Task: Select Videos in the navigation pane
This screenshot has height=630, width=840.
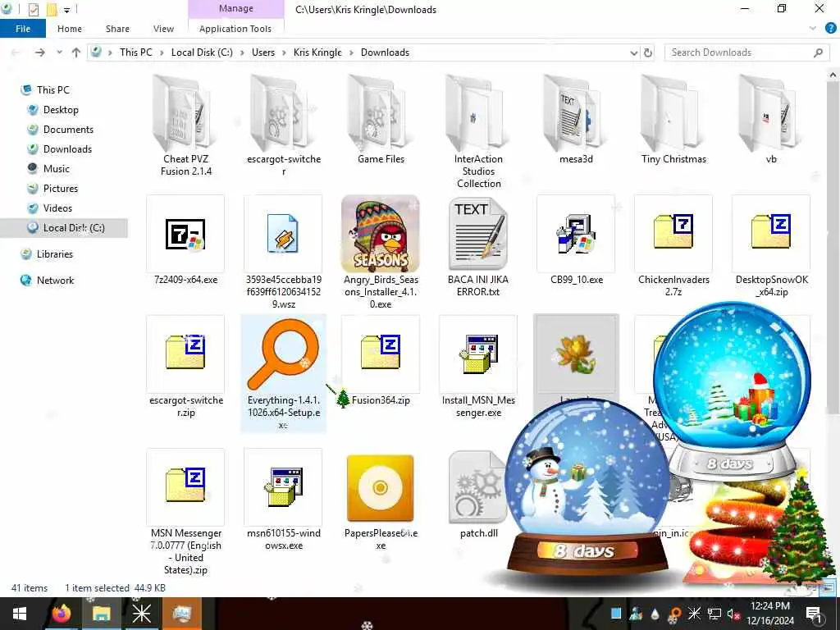Action: 57,208
